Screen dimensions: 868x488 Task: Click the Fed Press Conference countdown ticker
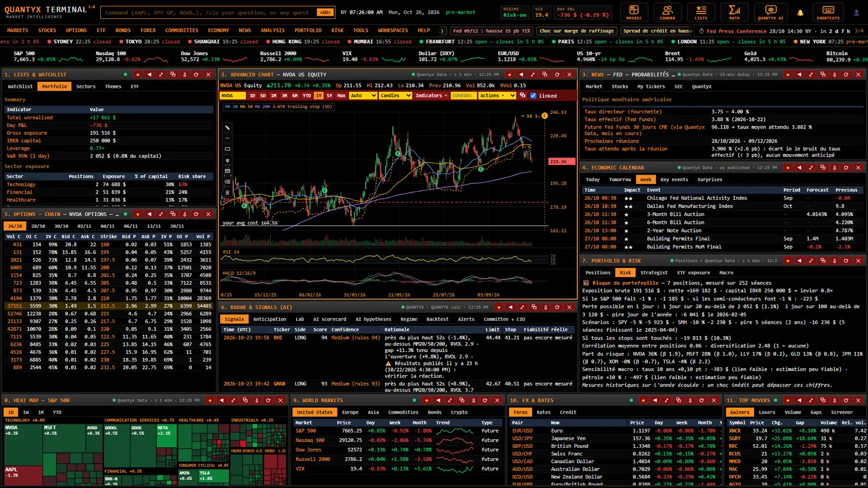point(780,31)
